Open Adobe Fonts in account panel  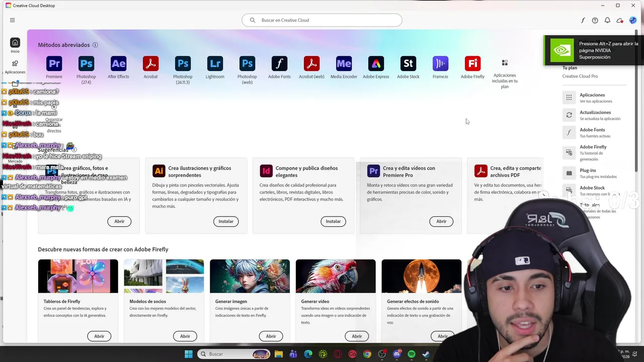click(x=594, y=133)
